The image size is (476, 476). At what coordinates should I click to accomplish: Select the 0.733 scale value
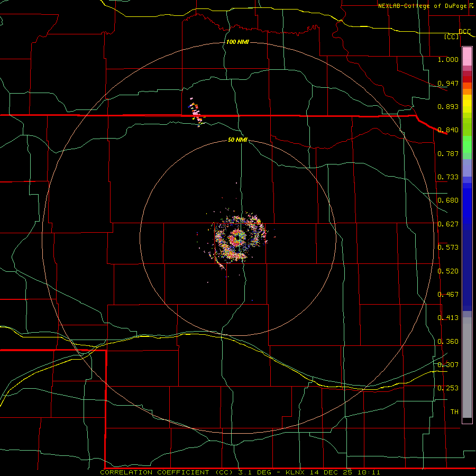coord(448,177)
